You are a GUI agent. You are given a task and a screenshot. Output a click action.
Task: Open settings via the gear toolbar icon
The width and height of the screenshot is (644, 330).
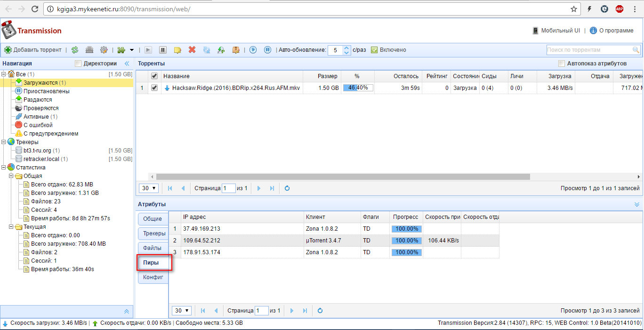[104, 50]
